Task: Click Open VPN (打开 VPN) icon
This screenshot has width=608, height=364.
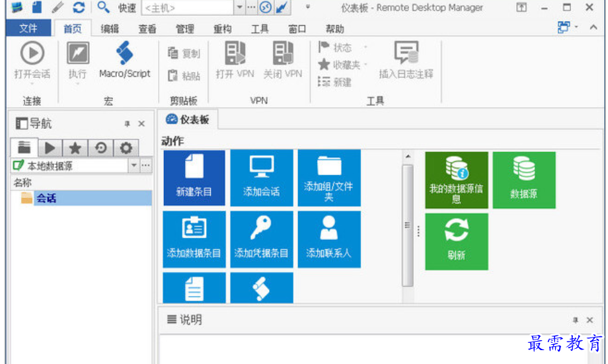Action: coord(235,53)
